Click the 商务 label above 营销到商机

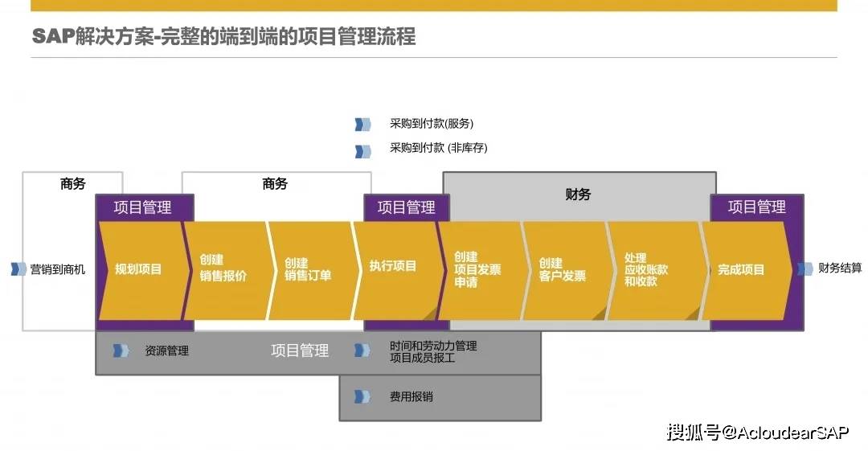72,184
